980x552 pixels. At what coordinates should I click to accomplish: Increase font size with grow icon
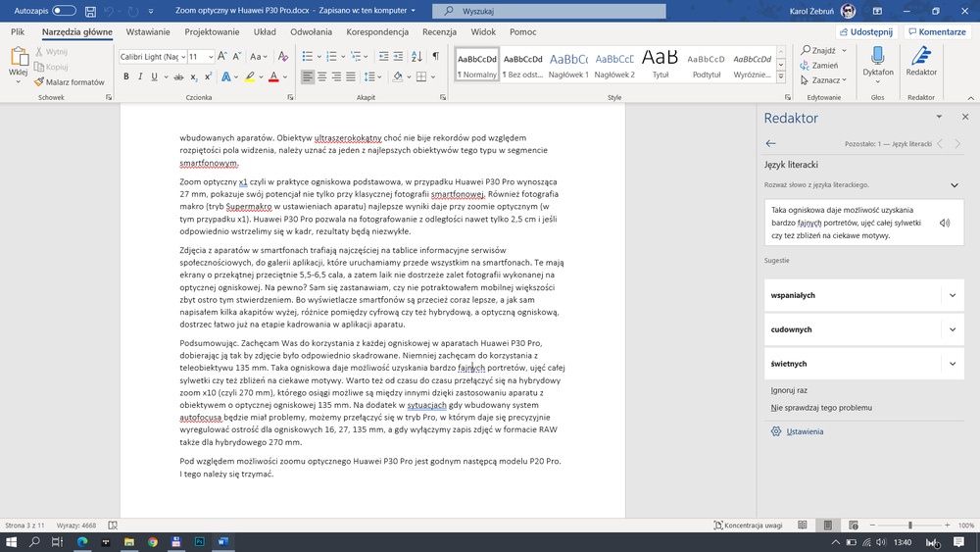[x=221, y=56]
